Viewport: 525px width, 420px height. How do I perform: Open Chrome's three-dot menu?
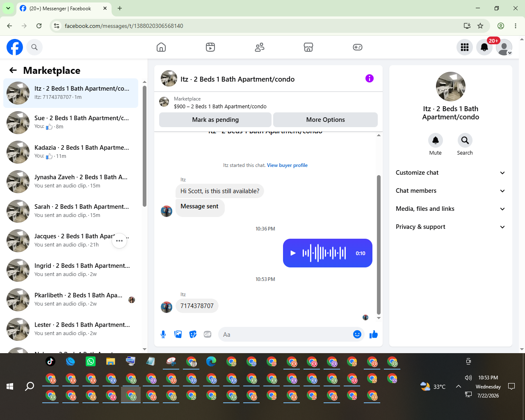pyautogui.click(x=516, y=26)
